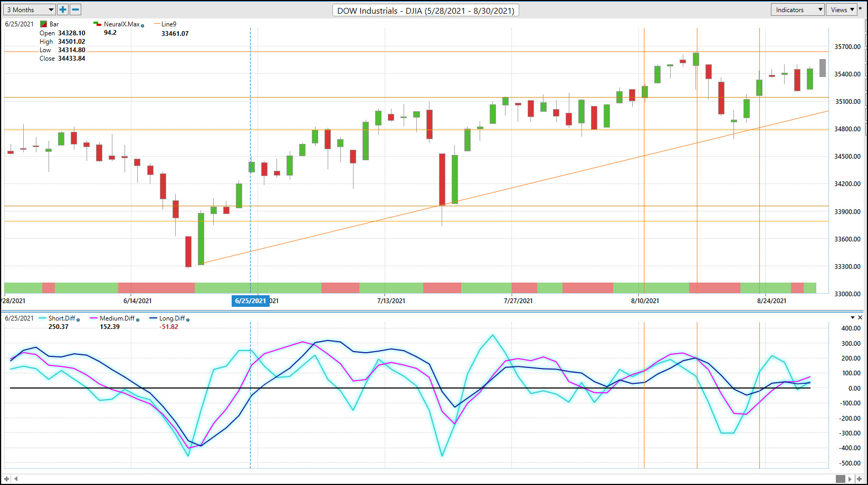Click the -500.00 indicator axis label
This screenshot has width=868, height=485.
tap(850, 463)
